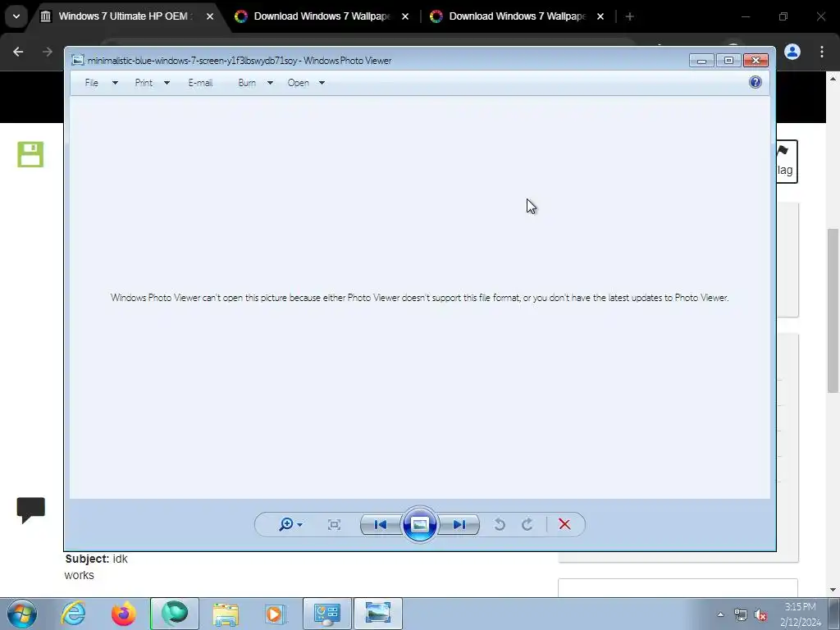The image size is (840, 630).
Task: Expand the Print dropdown arrow
Action: click(167, 83)
